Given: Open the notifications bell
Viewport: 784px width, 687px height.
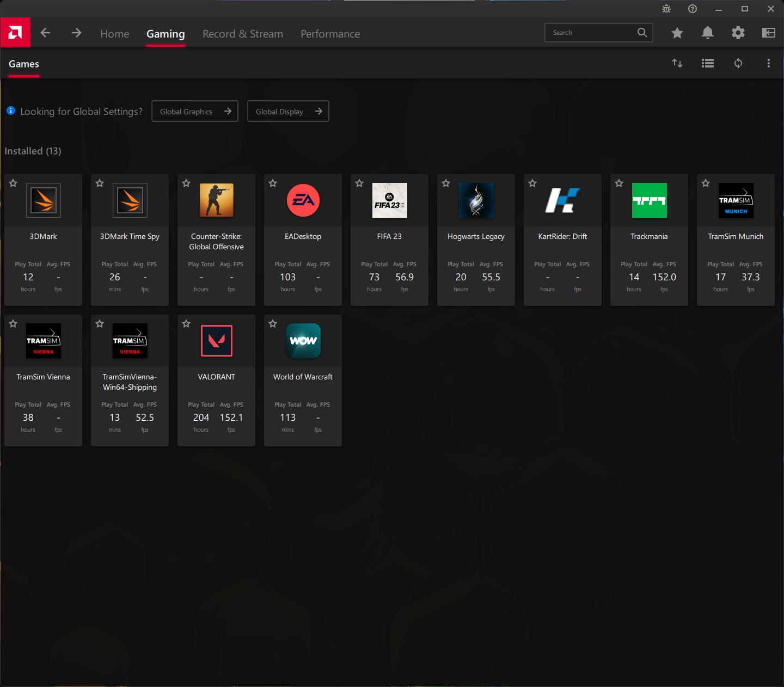Looking at the screenshot, I should pyautogui.click(x=708, y=33).
